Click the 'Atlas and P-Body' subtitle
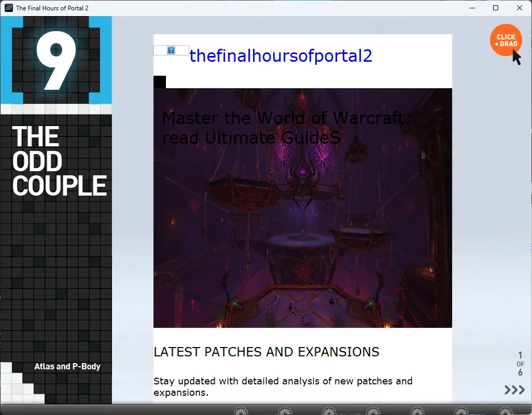This screenshot has height=415, width=532. click(x=67, y=366)
